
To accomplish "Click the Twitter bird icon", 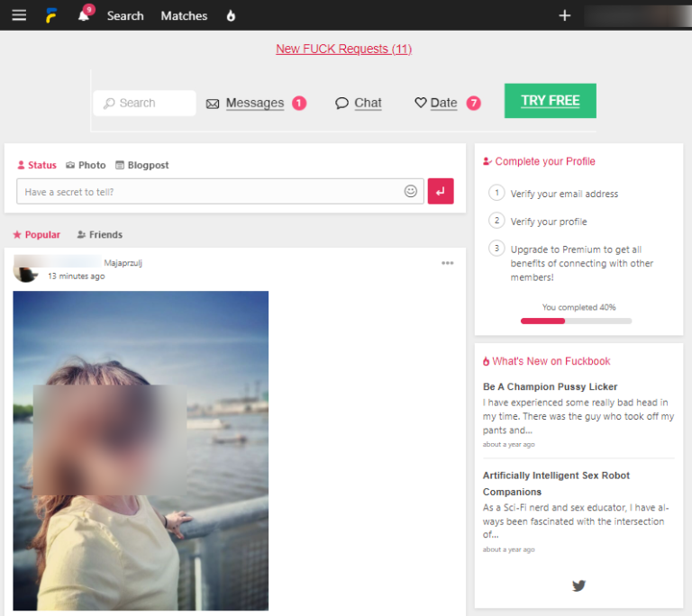I will tap(578, 585).
